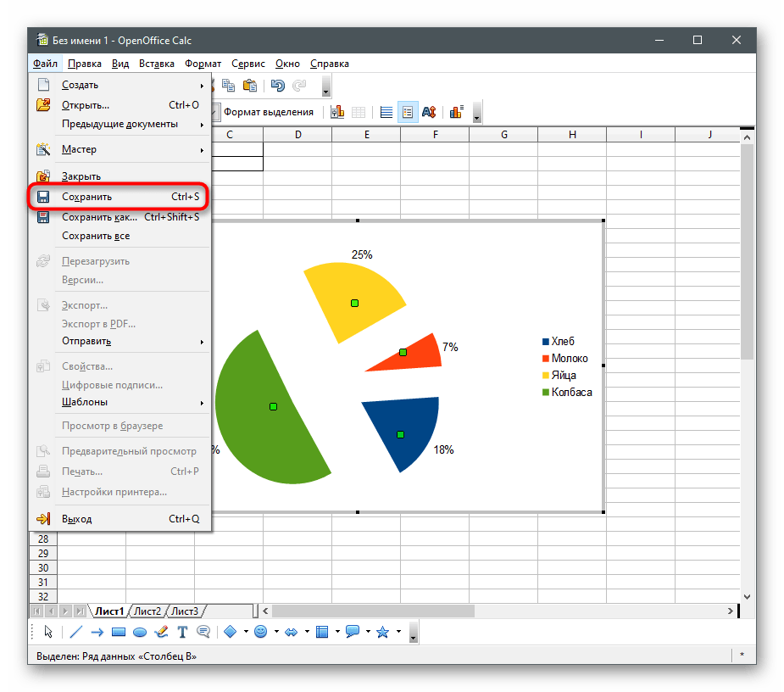Click the Chart Type icon
Image resolution: width=784 pixels, height=692 pixels.
pos(336,112)
